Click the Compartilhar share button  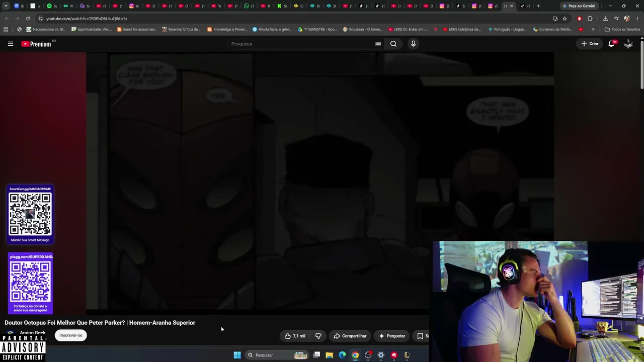point(350,336)
